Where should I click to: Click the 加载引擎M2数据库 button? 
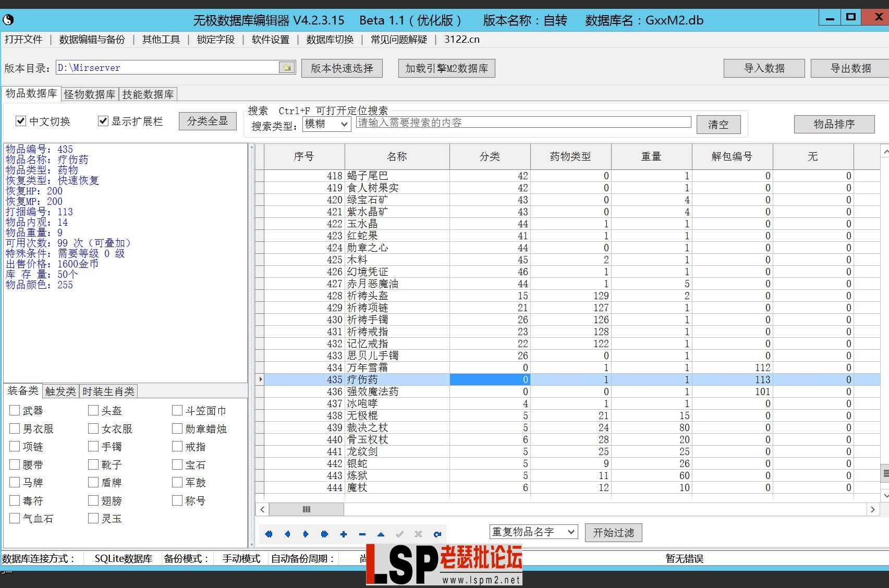[446, 68]
